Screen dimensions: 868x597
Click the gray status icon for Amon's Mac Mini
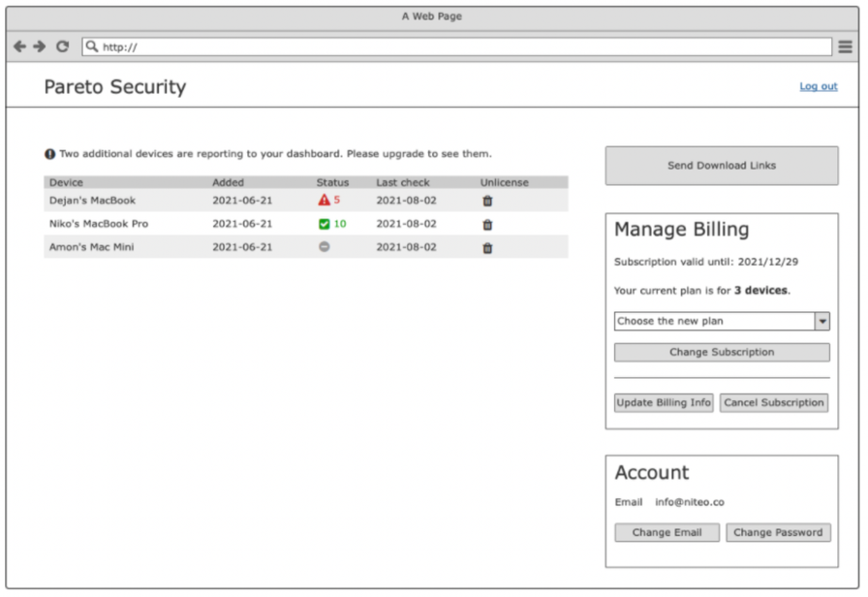[x=325, y=246]
